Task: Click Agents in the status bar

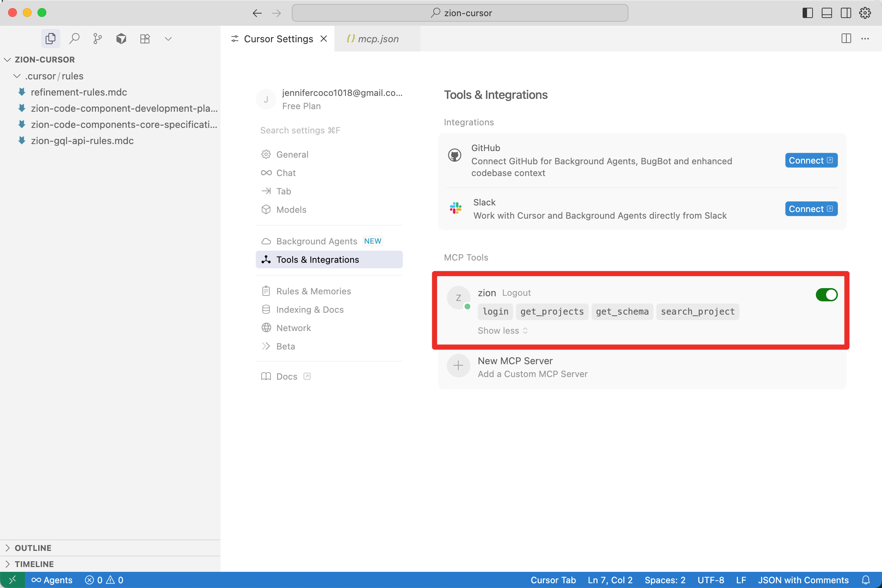Action: pos(52,580)
